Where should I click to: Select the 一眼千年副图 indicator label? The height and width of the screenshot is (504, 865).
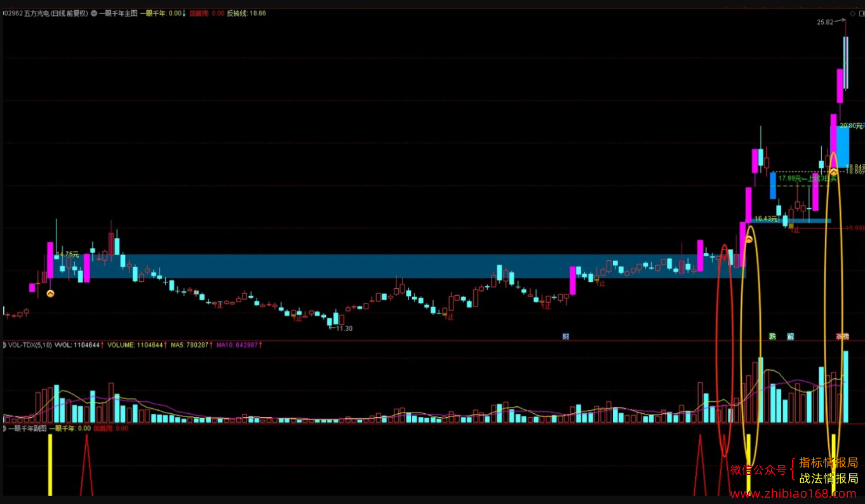point(27,428)
